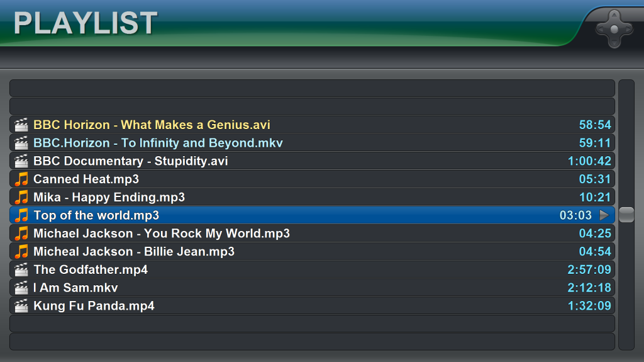Select the highlighted Top of the world.mp3 track

[312, 215]
